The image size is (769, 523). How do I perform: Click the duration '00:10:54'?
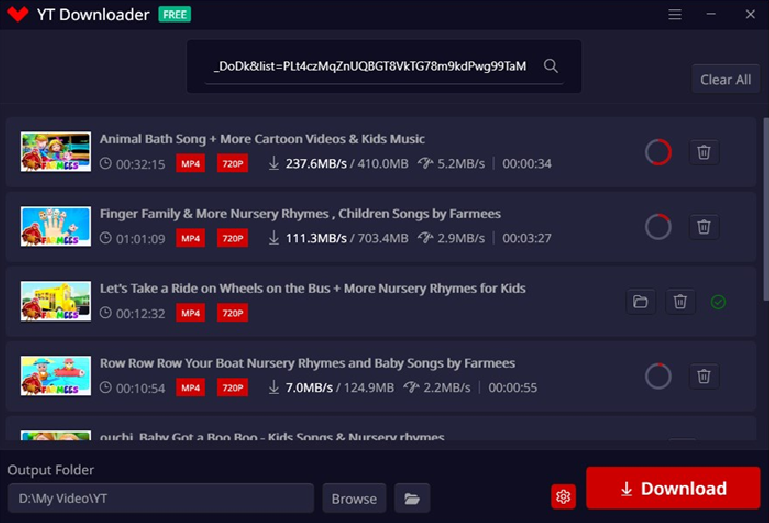point(141,389)
